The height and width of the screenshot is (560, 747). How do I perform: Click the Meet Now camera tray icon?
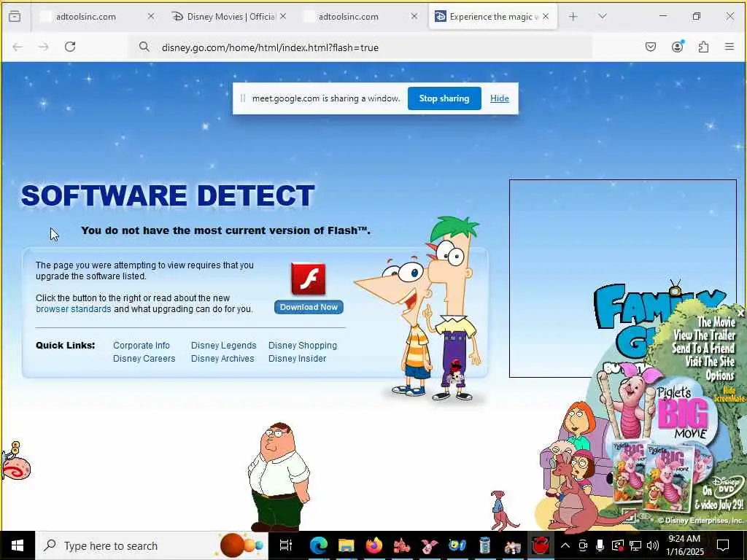pyautogui.click(x=583, y=545)
